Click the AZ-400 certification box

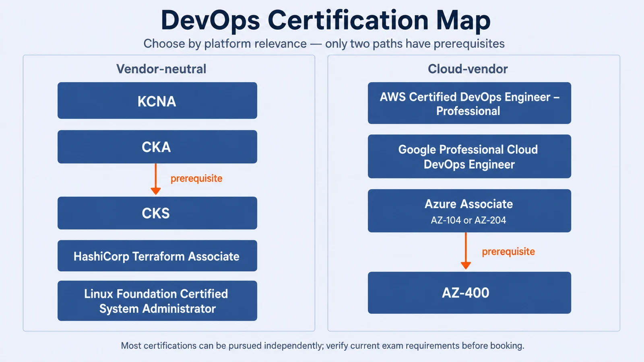coord(469,293)
